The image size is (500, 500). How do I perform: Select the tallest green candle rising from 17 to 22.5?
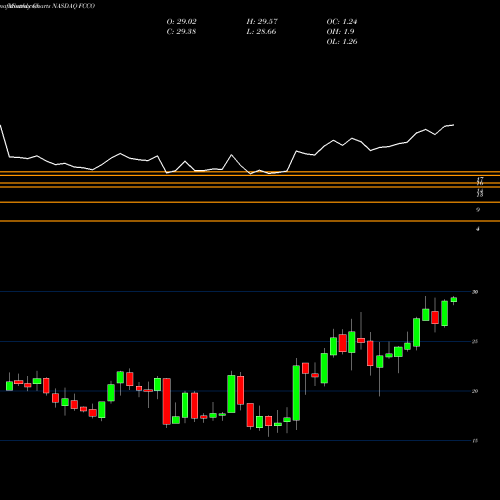(x=296, y=393)
